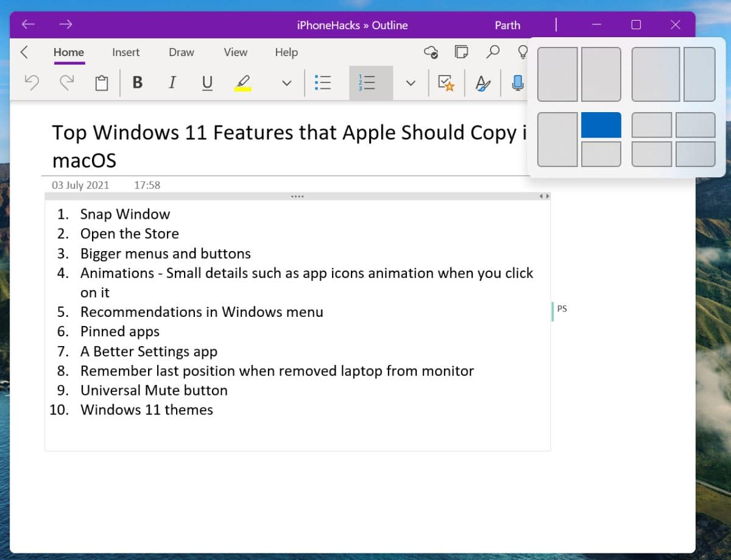This screenshot has width=731, height=560.
Task: Apply yellow text highlighting
Action: (242, 83)
